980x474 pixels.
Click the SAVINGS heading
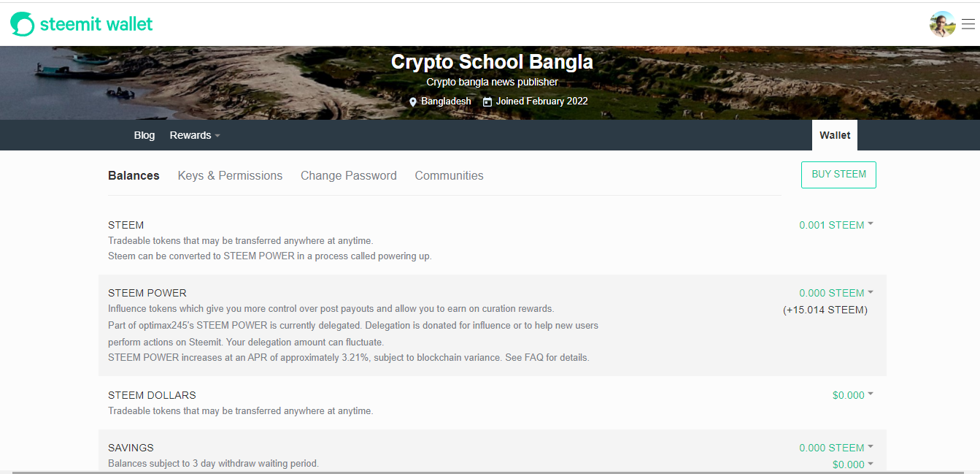point(131,448)
